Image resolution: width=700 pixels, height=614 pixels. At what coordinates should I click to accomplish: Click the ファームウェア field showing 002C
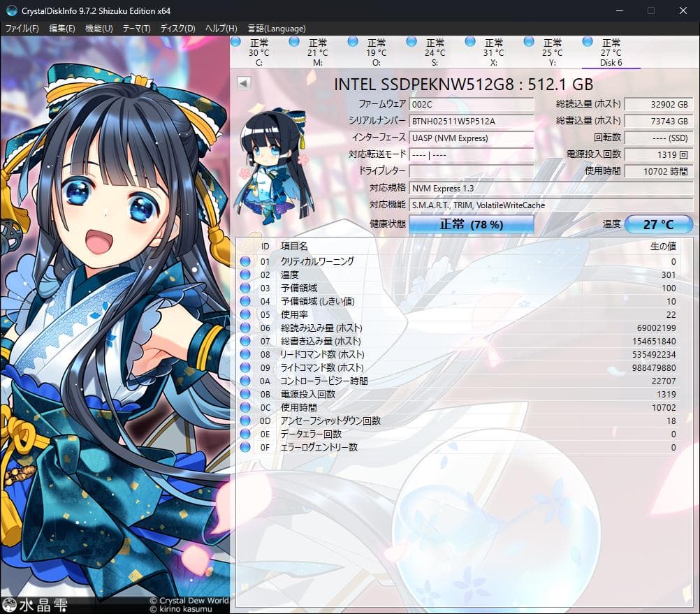point(472,104)
